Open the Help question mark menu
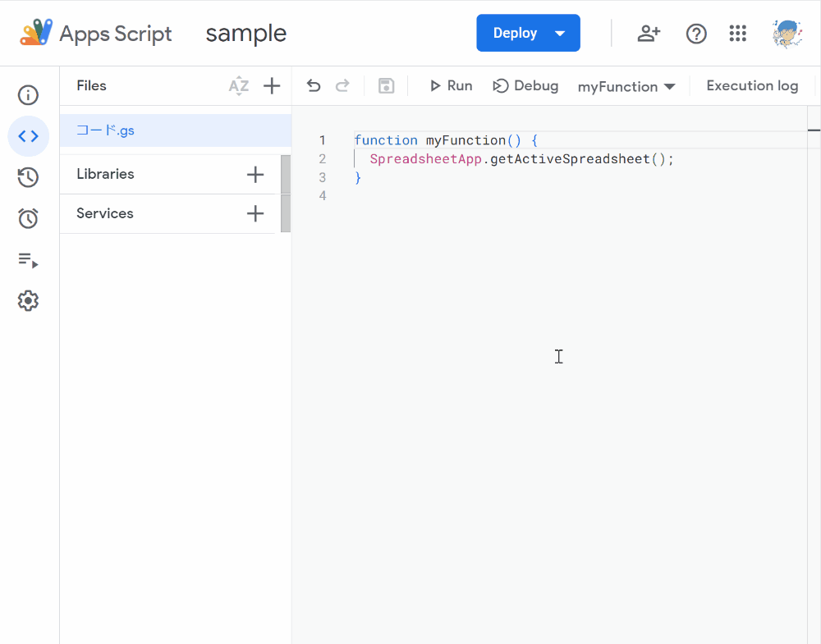The width and height of the screenshot is (821, 644). [x=696, y=34]
